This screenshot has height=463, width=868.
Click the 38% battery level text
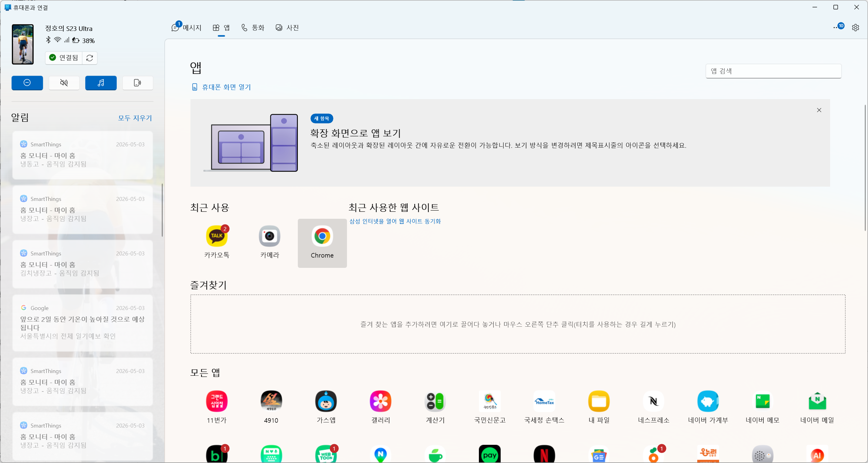(x=88, y=41)
